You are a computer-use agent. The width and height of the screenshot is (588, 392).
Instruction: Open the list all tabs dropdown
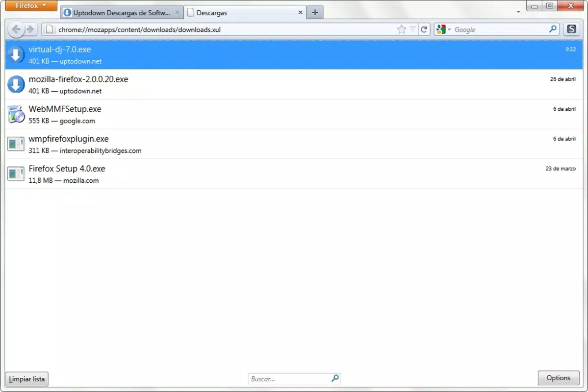pyautogui.click(x=518, y=12)
